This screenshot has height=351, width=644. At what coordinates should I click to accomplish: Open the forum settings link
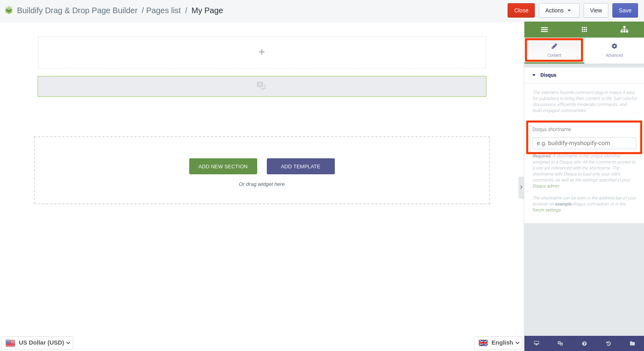coord(546,210)
